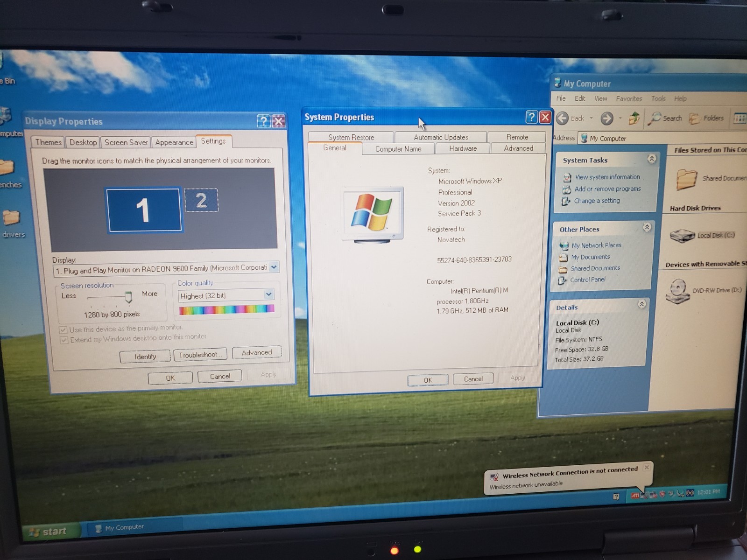The width and height of the screenshot is (747, 560).
Task: Open the Forward button history dropdown arrow
Action: (620, 119)
